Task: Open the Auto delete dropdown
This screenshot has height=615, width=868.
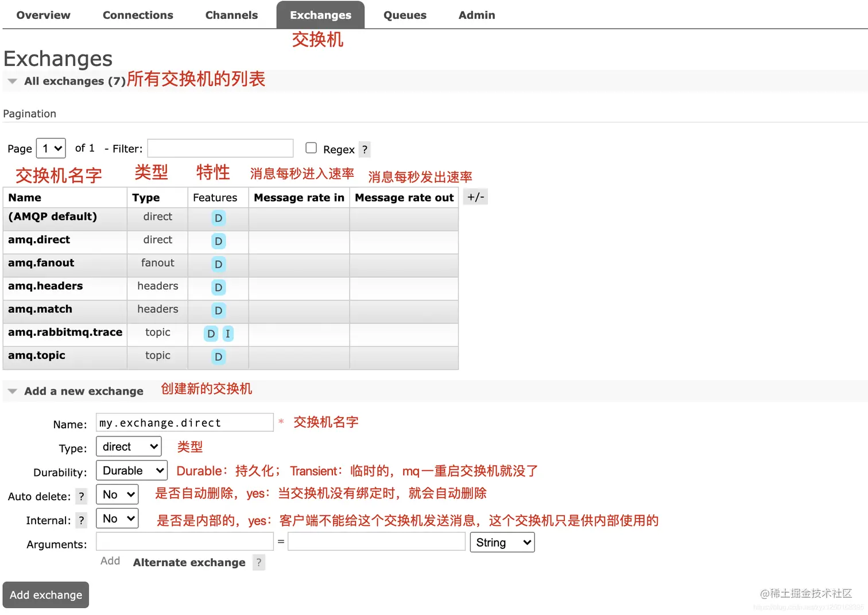Action: pyautogui.click(x=117, y=494)
